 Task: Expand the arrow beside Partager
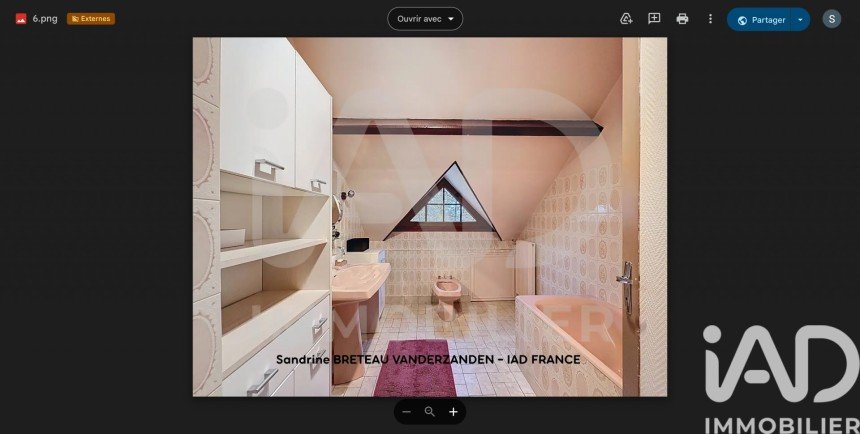800,20
